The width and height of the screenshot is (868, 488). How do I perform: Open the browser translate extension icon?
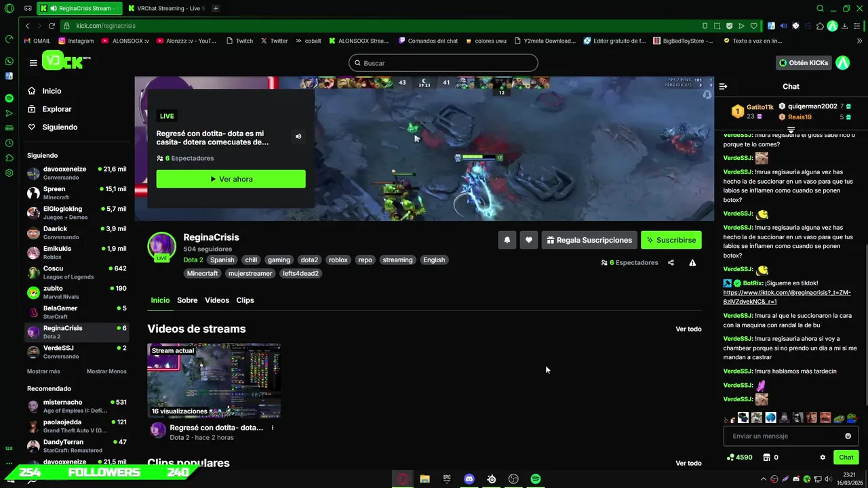771,26
